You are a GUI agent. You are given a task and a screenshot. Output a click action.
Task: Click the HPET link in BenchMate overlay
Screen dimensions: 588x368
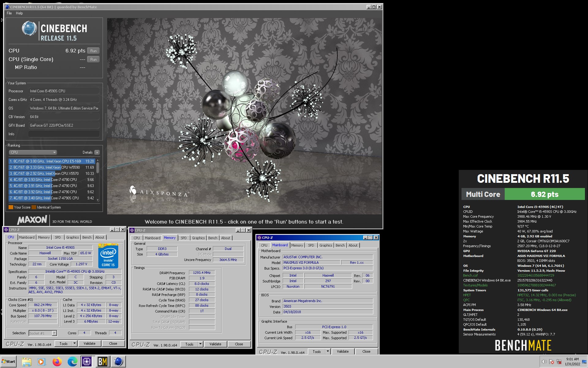(467, 295)
